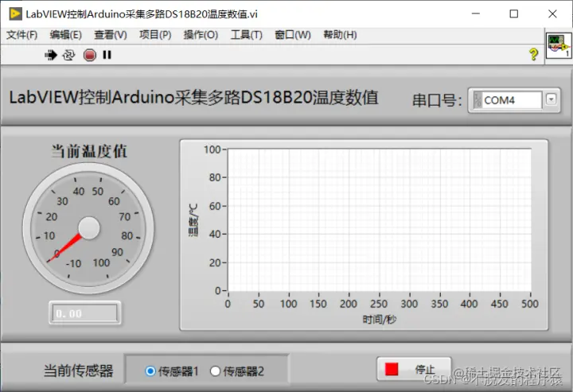Click the I/O glyph in COM4 box
Viewport: 573px width, 392px height.
[x=477, y=100]
